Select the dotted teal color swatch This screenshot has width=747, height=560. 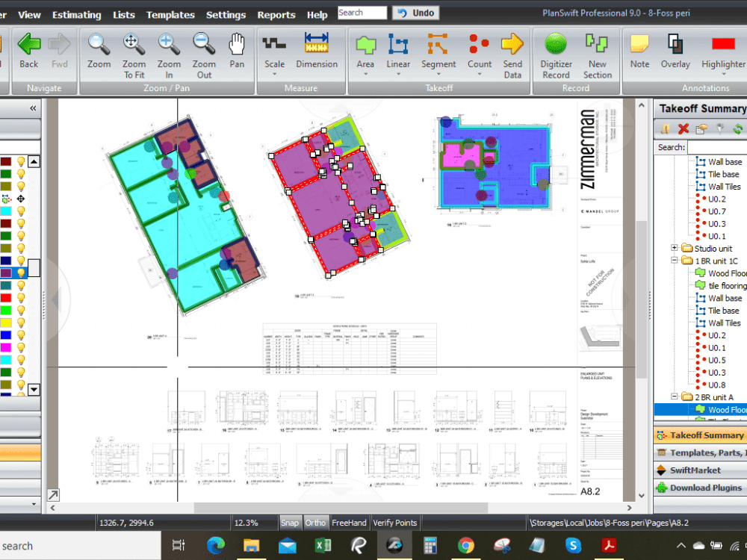6,285
